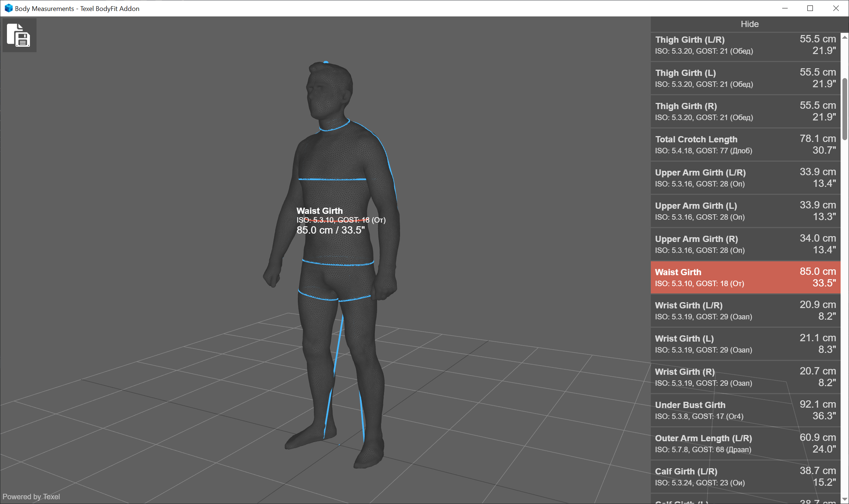Select the Wrist Girth (R) measurement
The width and height of the screenshot is (849, 504).
tap(745, 377)
